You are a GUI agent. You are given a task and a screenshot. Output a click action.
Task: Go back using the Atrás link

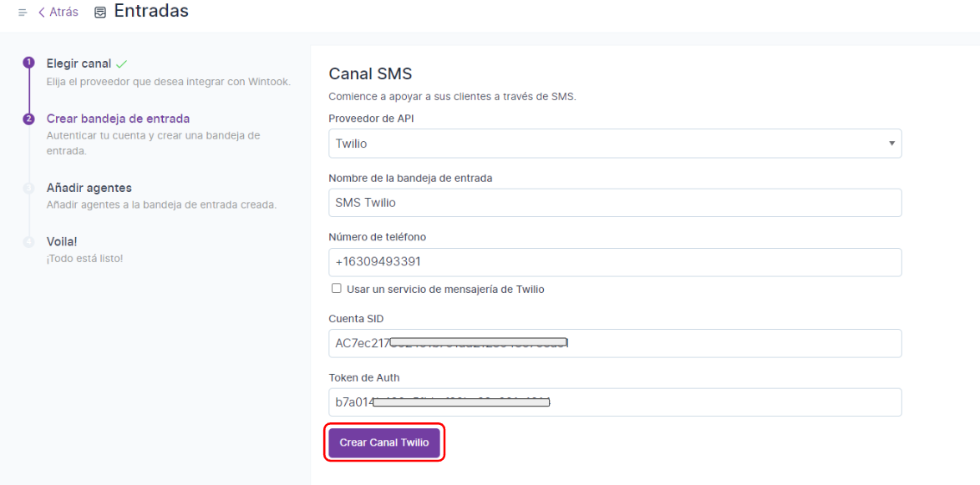point(58,13)
